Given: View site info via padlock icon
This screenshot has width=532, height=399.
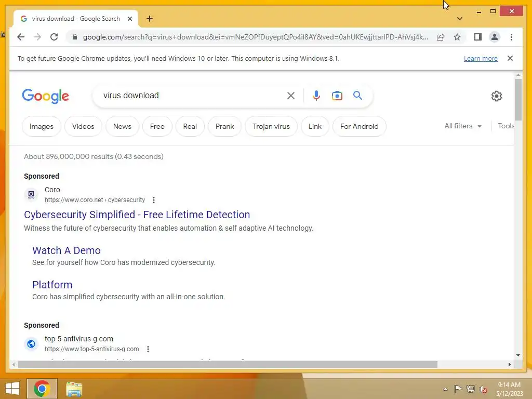Looking at the screenshot, I should [x=75, y=37].
